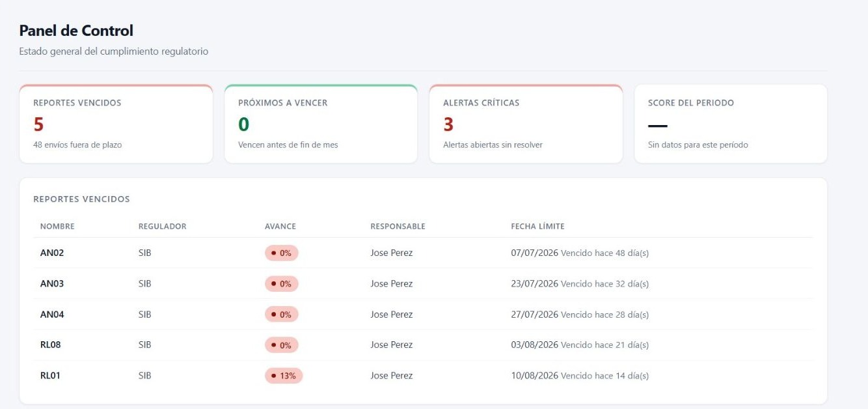The height and width of the screenshot is (409, 868).
Task: Click the Panel de Control heading
Action: click(x=76, y=31)
